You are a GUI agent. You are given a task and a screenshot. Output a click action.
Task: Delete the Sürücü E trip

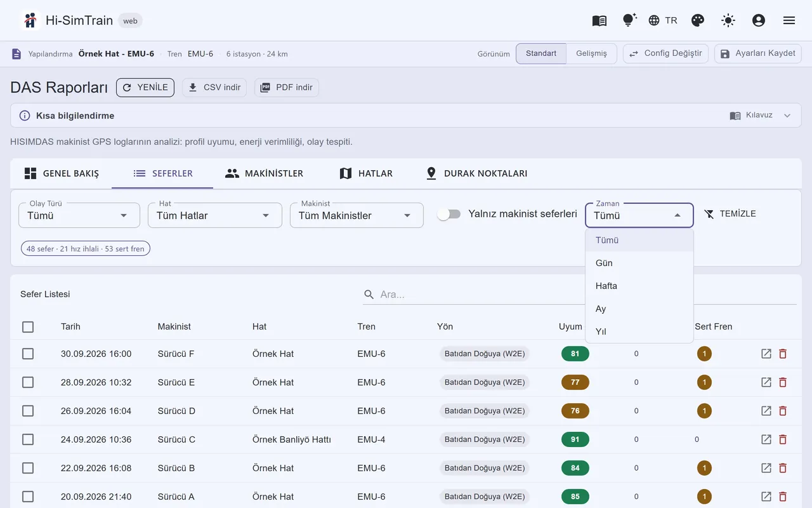click(x=783, y=382)
